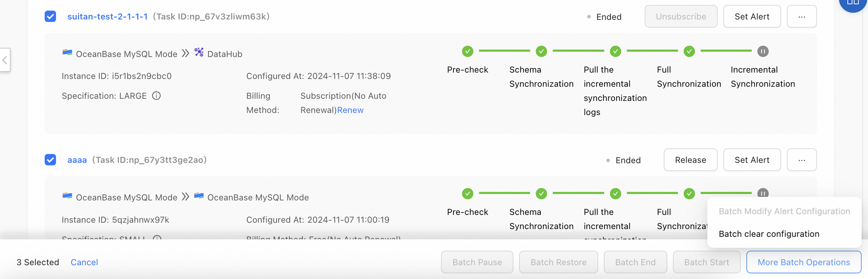Click the Specification LARGE info icon
This screenshot has height=279, width=868.
click(x=156, y=96)
